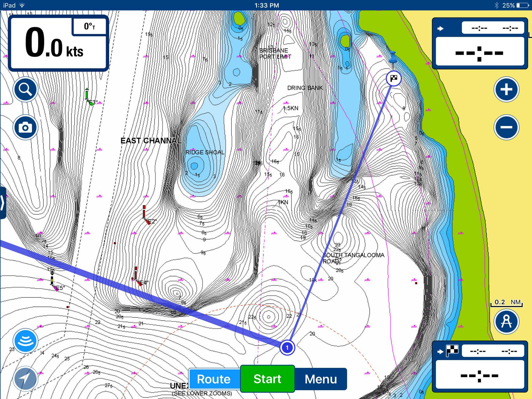Open the camera snapshot tool
Viewport: 532px width, 399px height.
pyautogui.click(x=25, y=127)
